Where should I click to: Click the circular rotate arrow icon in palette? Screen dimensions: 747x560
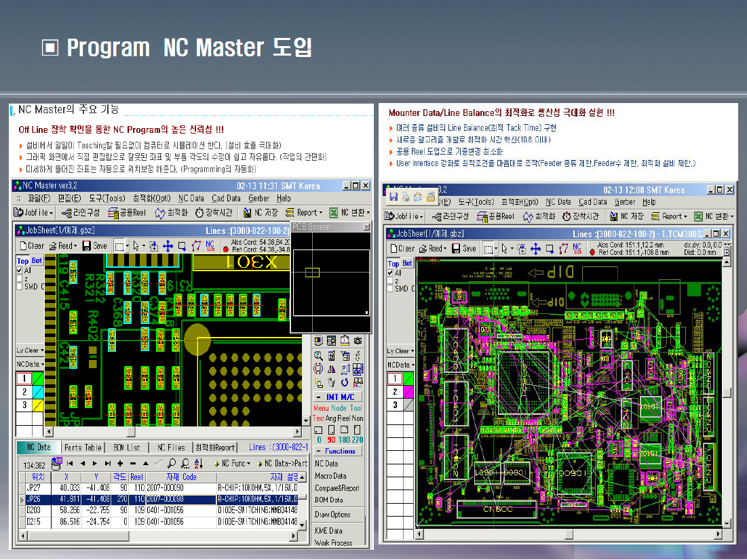coord(345,382)
